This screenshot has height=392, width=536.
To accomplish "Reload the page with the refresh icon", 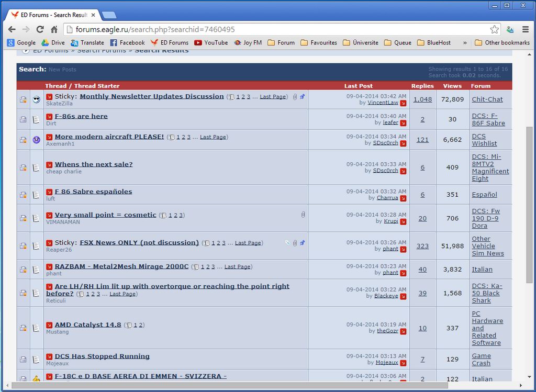I will [x=40, y=29].
